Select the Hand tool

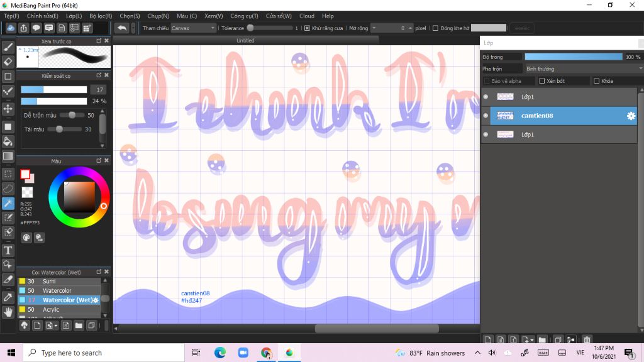coord(8,312)
